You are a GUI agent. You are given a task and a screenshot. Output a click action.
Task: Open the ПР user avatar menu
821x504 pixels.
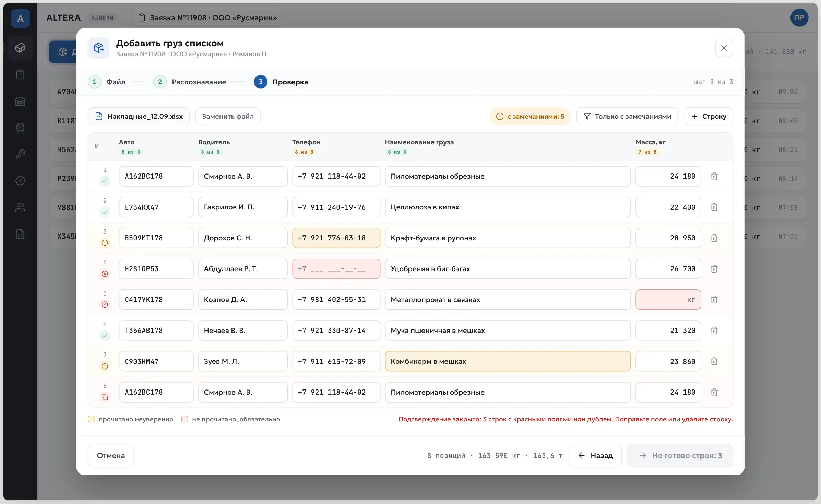point(799,18)
